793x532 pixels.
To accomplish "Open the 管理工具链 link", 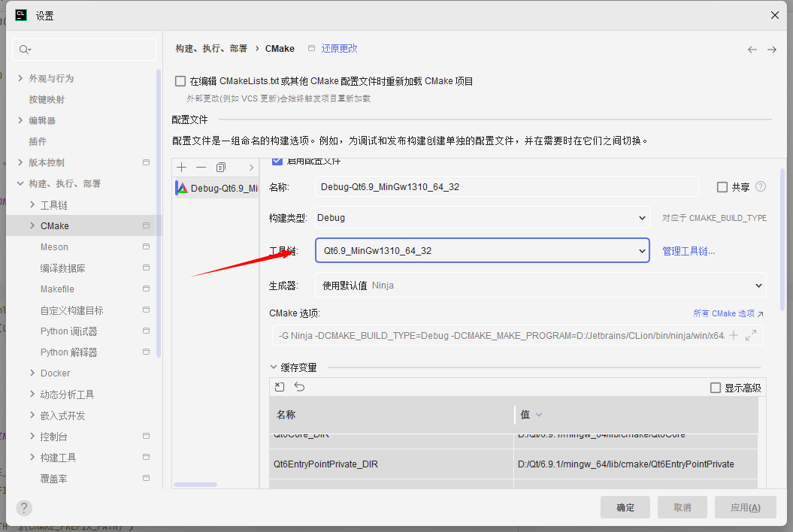I will coord(689,251).
